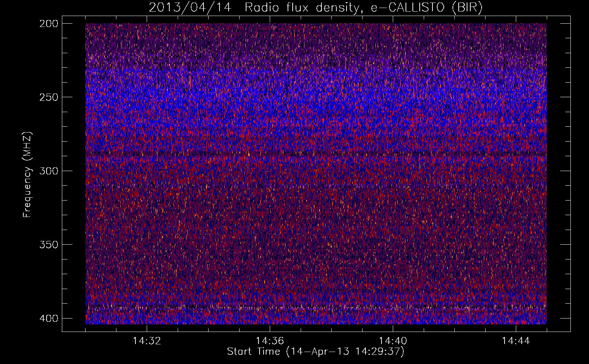This screenshot has height=364, width=589.
Task: Click the 250 frequency tick label
Action: click(48, 97)
